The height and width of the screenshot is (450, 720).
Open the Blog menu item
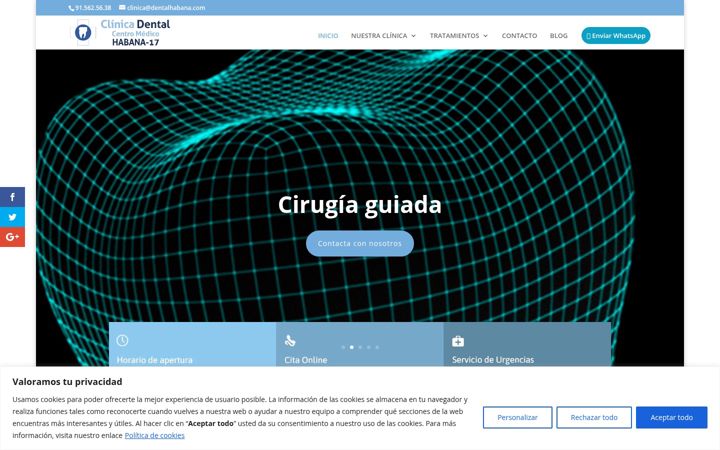tap(558, 35)
